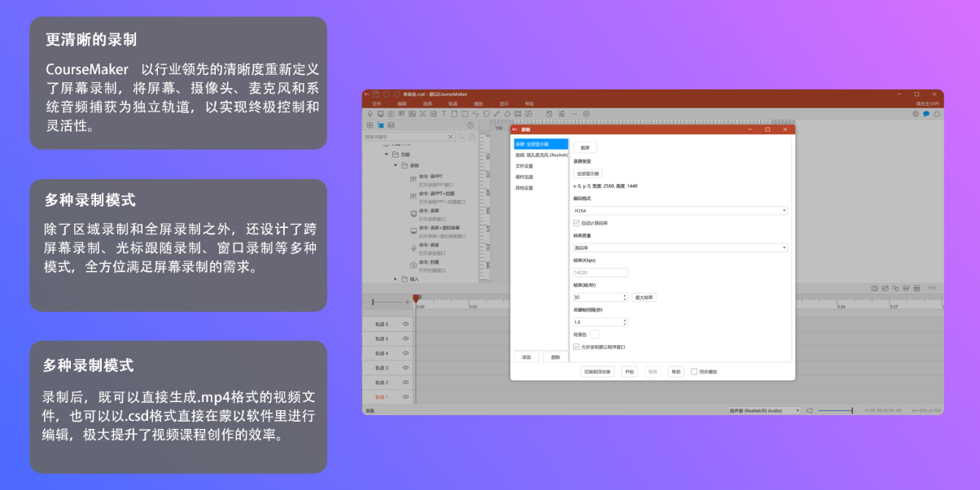This screenshot has height=490, width=980.
Task: Click the redo arrow in the title bar
Action: click(397, 94)
